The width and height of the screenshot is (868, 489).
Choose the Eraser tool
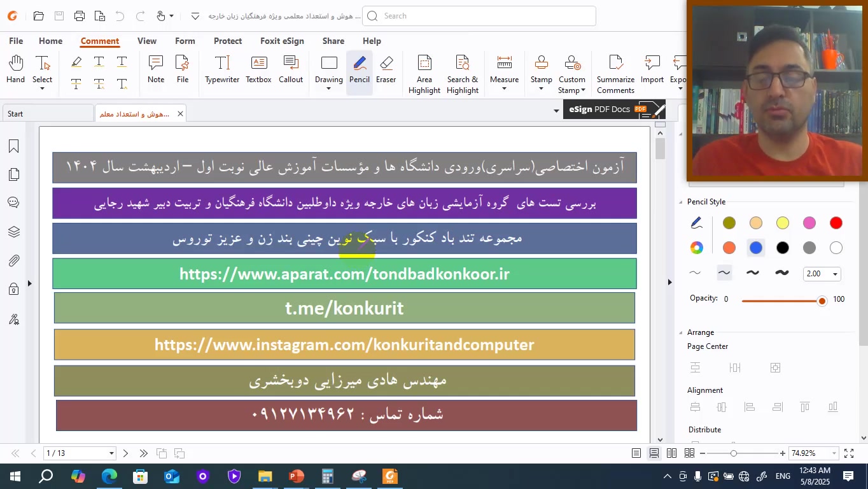tap(386, 69)
